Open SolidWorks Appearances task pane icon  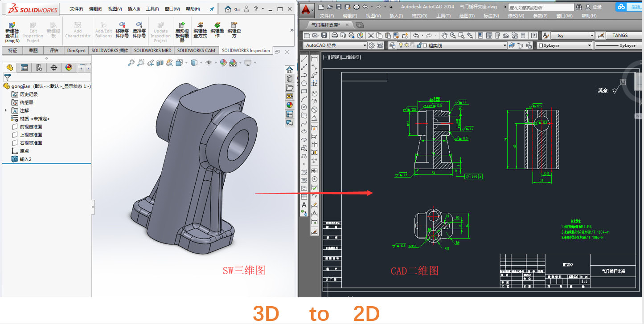pos(290,105)
